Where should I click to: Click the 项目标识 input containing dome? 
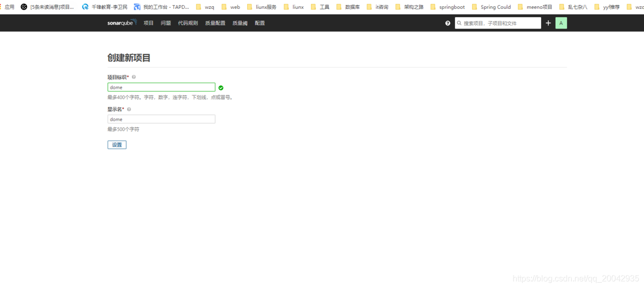point(161,87)
